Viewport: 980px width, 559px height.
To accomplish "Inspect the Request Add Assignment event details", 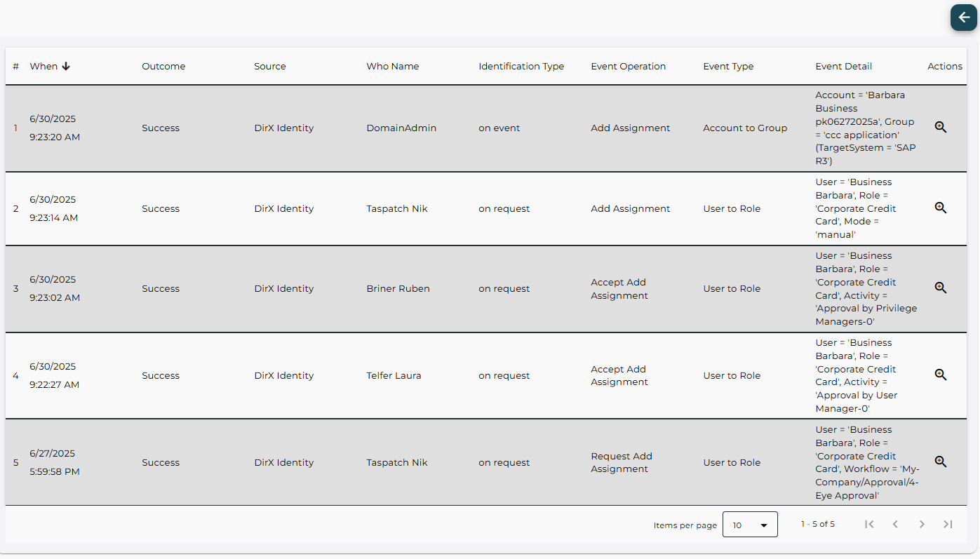I will coord(940,462).
